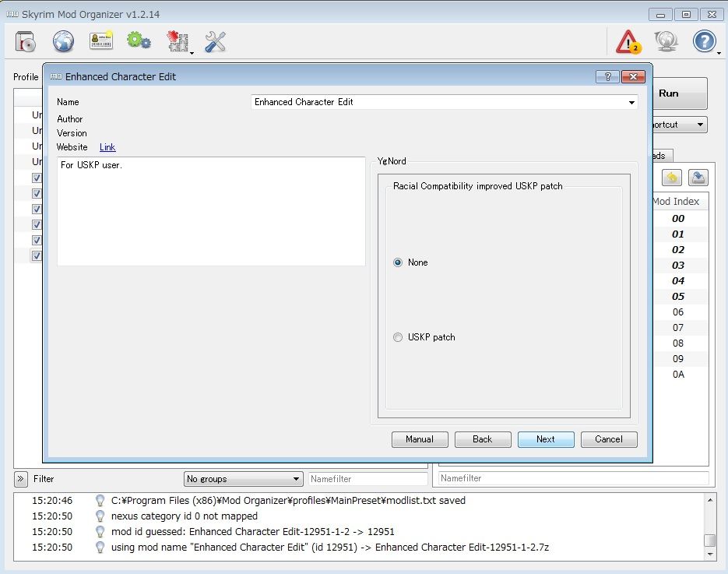Click the create backup icon

[x=698, y=178]
